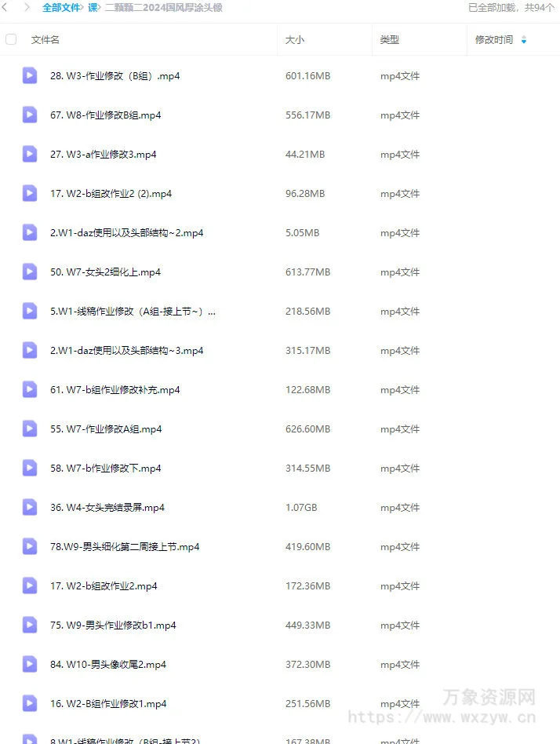Tick the select-all checkbox beside 文件名
Viewport: 560px width, 744px height.
[11, 39]
